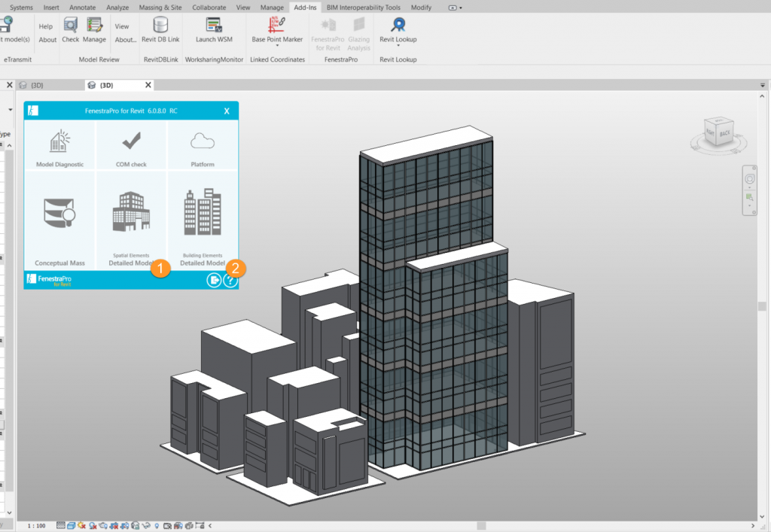Click the eTransmit Help button
Viewport: 771px width, 532px height.
click(46, 26)
